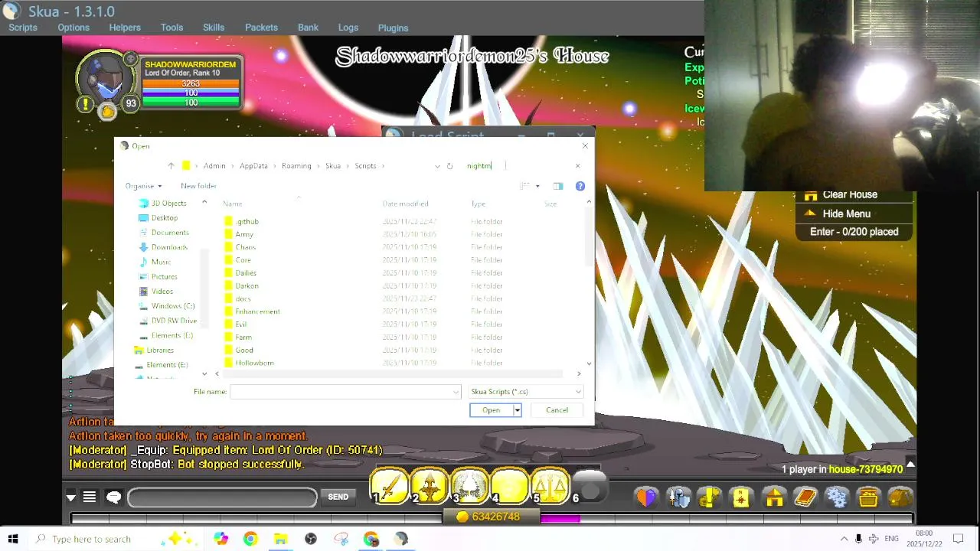Open the Skua Scripts (*.cs) file type combo
The image size is (980, 551).
[x=525, y=391]
